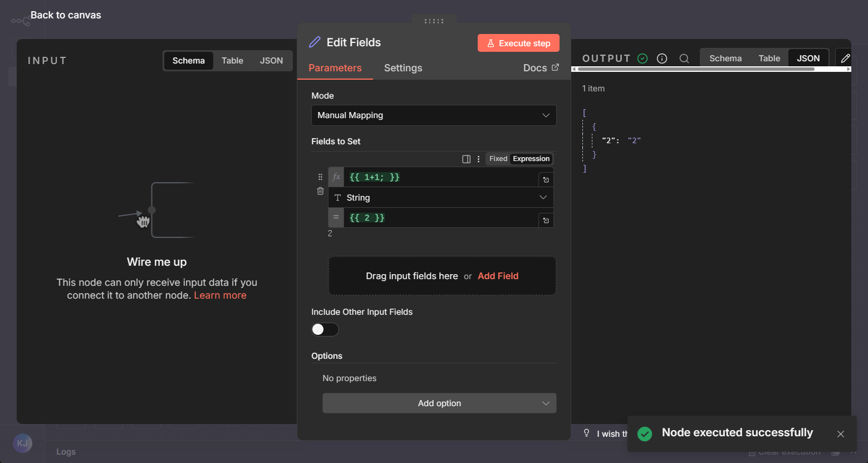Click the search icon in the OUTPUT panel
868x463 pixels.
coord(684,58)
